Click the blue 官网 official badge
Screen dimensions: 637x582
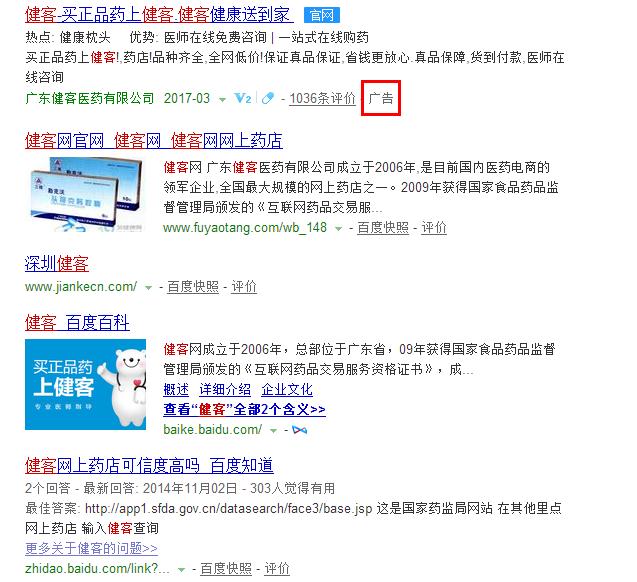coord(322,15)
